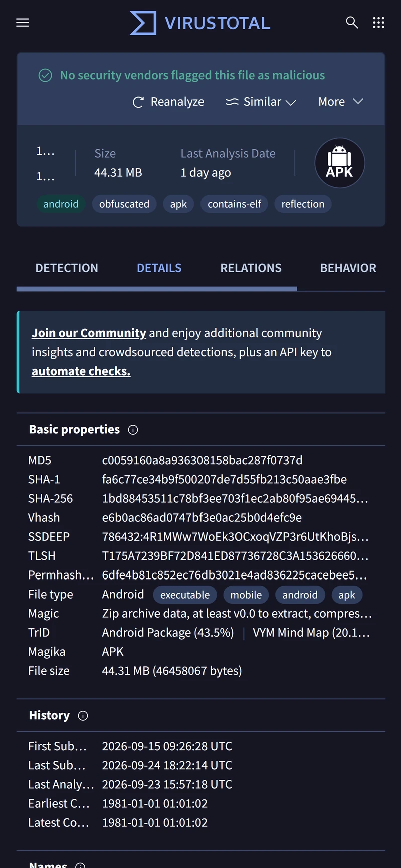401x868 pixels.
Task: Click file size 44.31 MB (46458067 bytes)
Action: (x=172, y=671)
